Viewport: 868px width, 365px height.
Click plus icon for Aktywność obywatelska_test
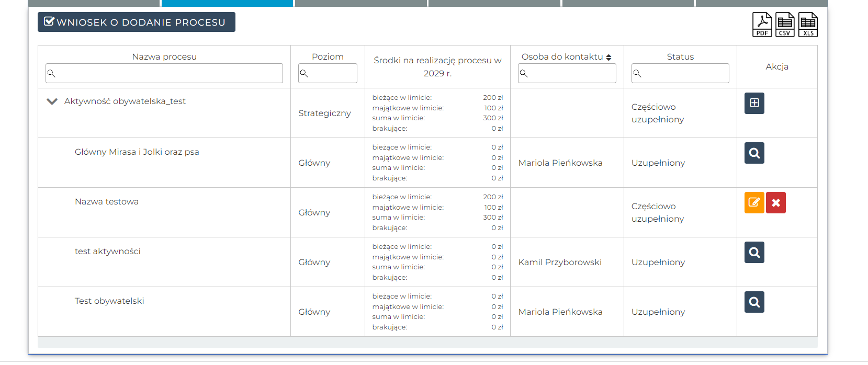[754, 103]
